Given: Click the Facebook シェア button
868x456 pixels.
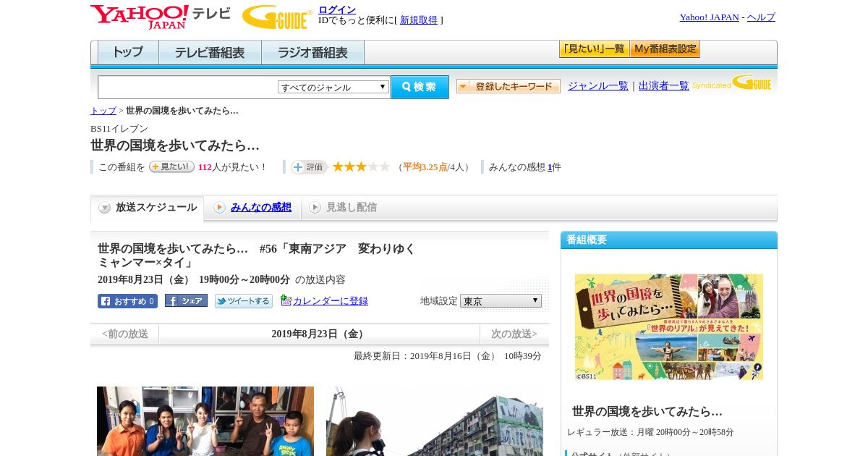Looking at the screenshot, I should coord(186,300).
